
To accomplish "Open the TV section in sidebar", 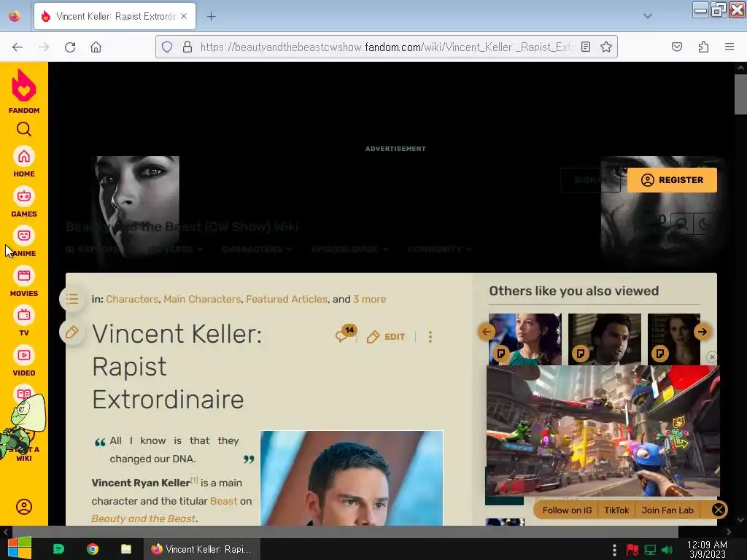I will [24, 322].
